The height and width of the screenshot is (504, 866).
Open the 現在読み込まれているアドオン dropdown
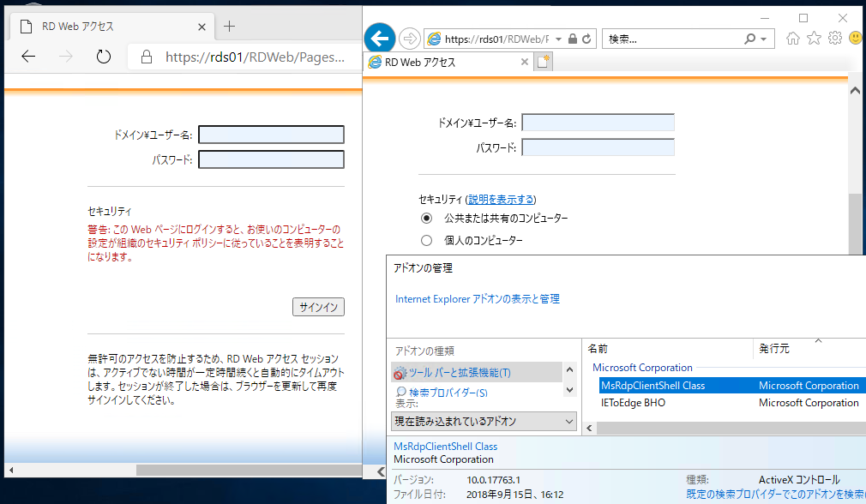click(x=484, y=421)
